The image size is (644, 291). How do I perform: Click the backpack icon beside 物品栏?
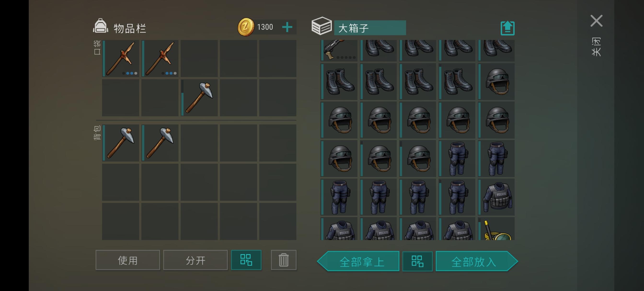(100, 26)
